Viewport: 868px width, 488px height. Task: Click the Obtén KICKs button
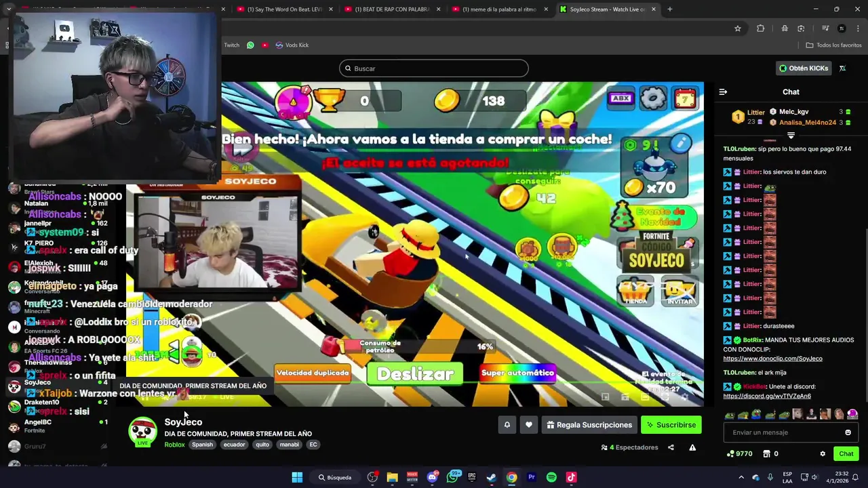(x=804, y=68)
